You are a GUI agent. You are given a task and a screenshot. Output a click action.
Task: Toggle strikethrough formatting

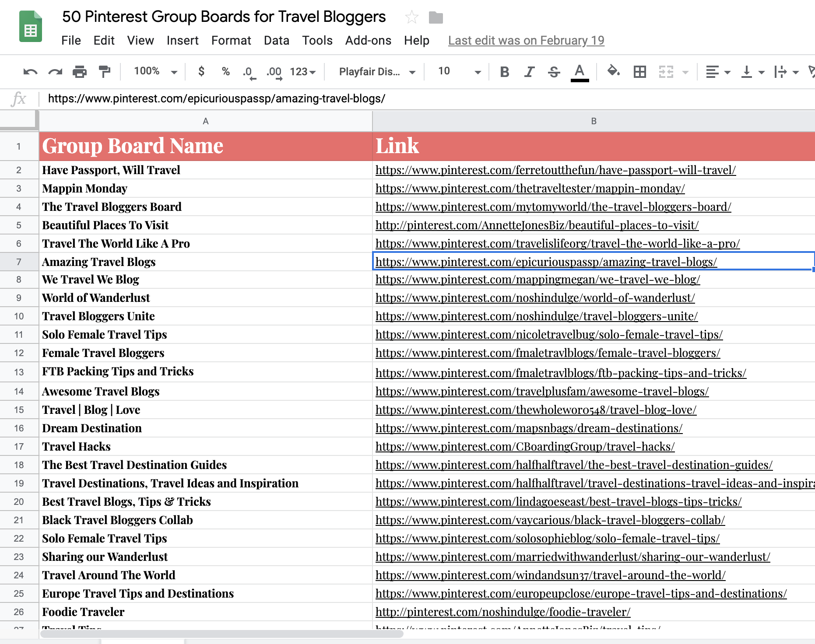point(554,71)
